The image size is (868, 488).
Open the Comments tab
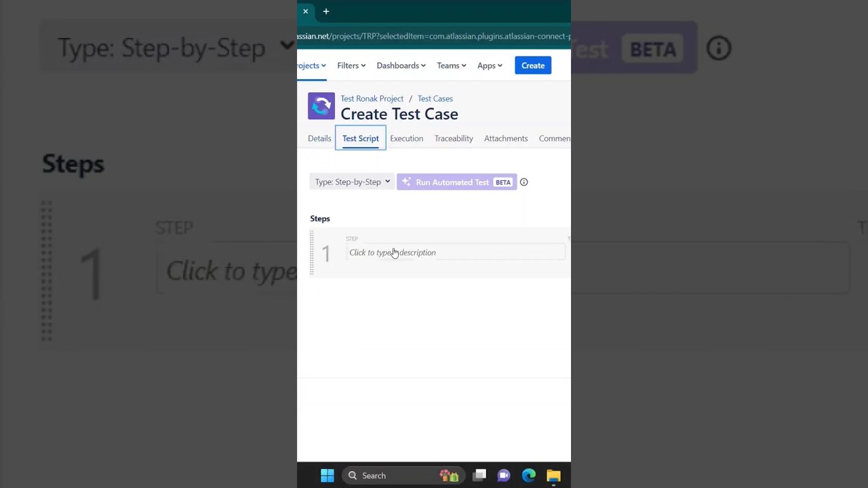coord(555,138)
